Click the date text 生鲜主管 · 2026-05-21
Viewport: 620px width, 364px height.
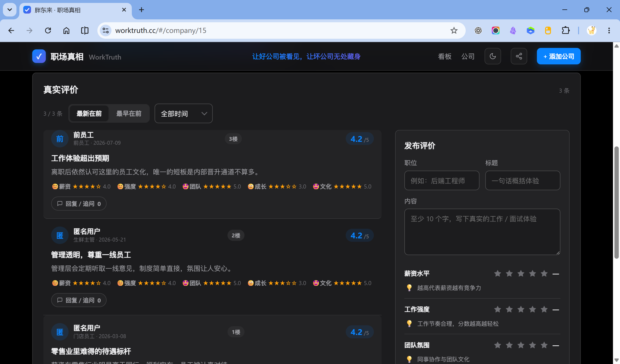tap(100, 240)
